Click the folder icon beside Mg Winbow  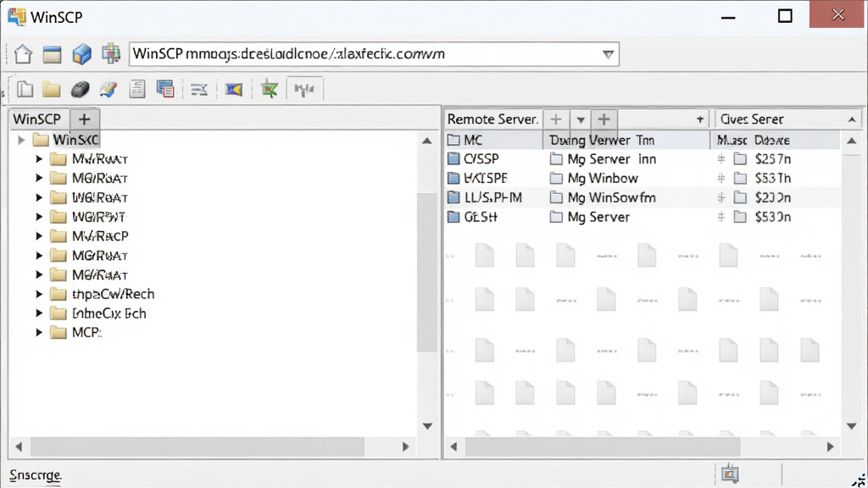tap(556, 178)
